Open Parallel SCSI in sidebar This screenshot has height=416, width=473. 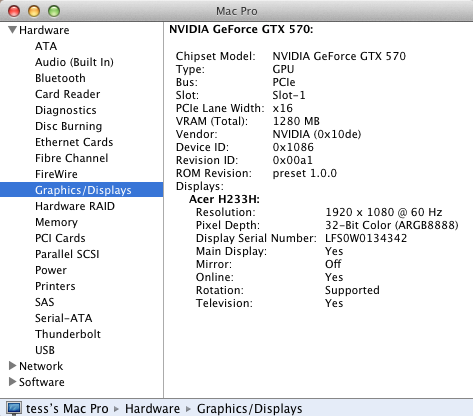67,254
